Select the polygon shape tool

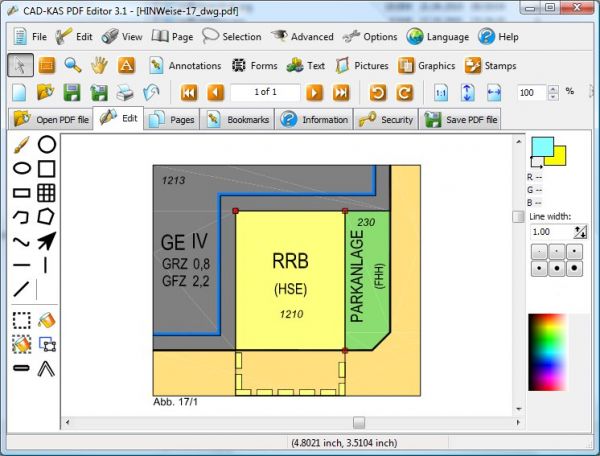tap(46, 217)
